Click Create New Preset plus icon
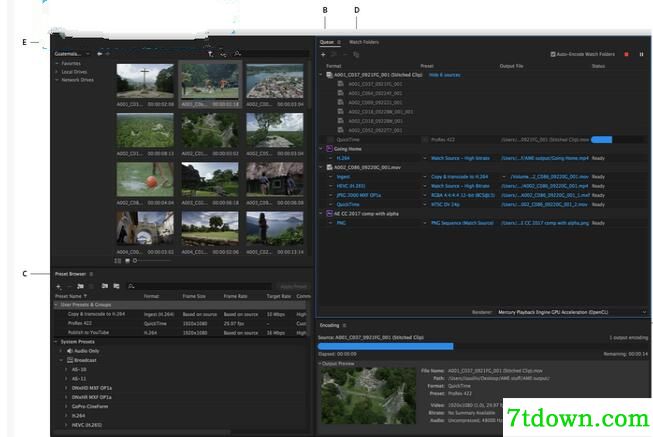 point(59,287)
